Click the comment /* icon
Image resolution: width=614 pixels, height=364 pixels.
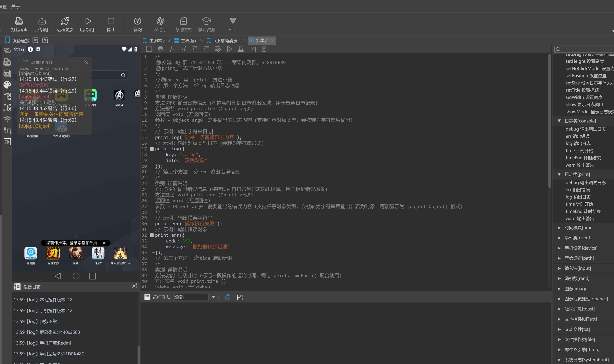pos(172,49)
